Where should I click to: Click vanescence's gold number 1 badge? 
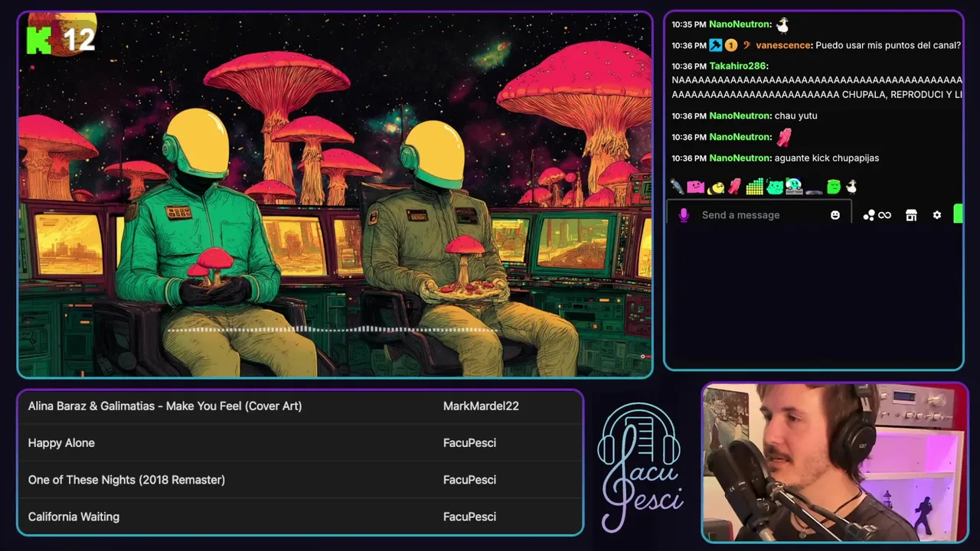click(x=731, y=45)
